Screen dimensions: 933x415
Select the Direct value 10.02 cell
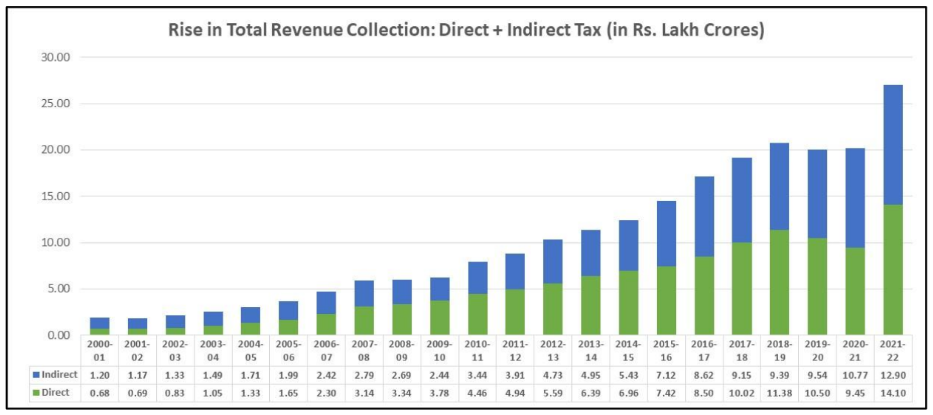[x=741, y=393]
